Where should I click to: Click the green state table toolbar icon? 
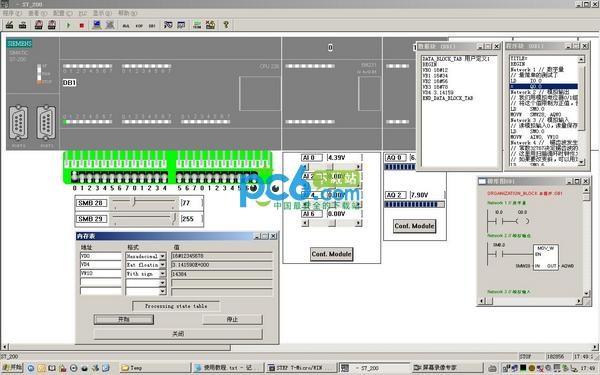click(197, 25)
